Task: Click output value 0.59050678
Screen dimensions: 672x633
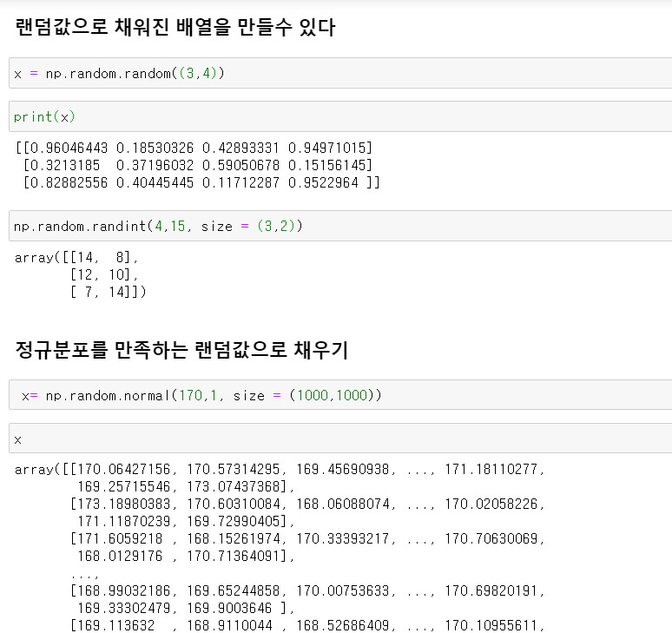Action: [240, 165]
